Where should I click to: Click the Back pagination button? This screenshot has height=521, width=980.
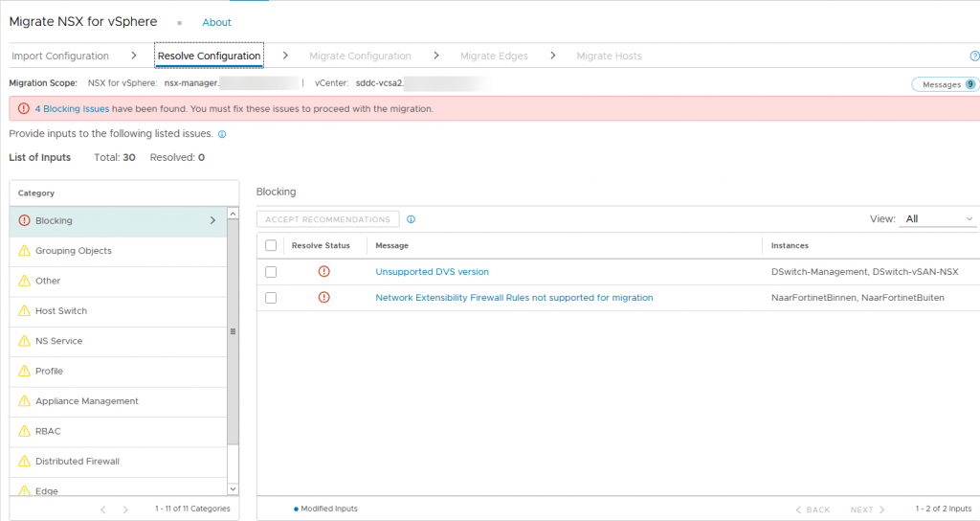813,510
